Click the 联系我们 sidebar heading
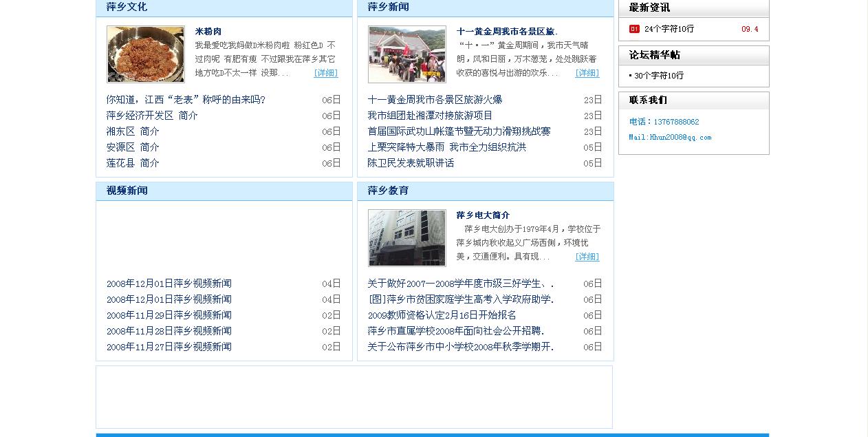 (x=648, y=100)
